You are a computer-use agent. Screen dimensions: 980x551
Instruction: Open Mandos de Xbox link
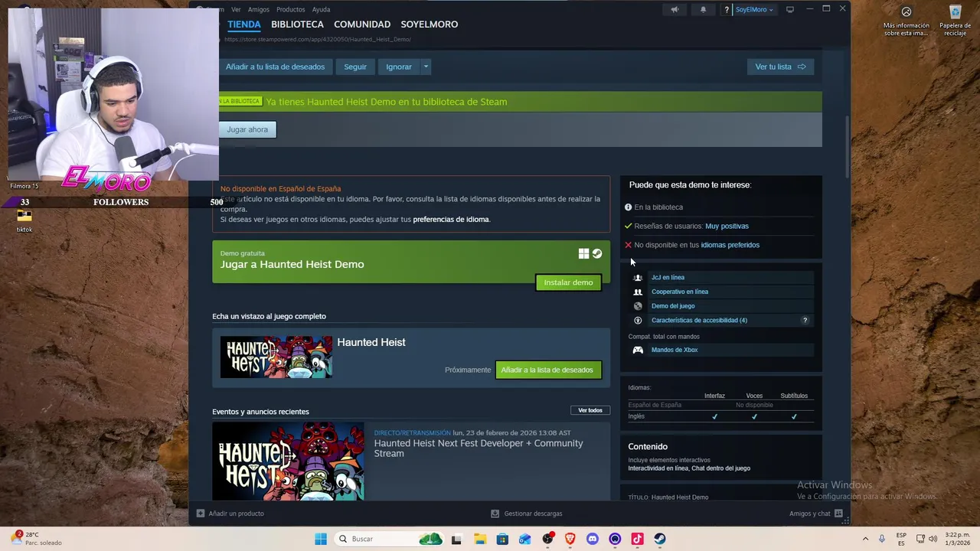[x=675, y=350]
